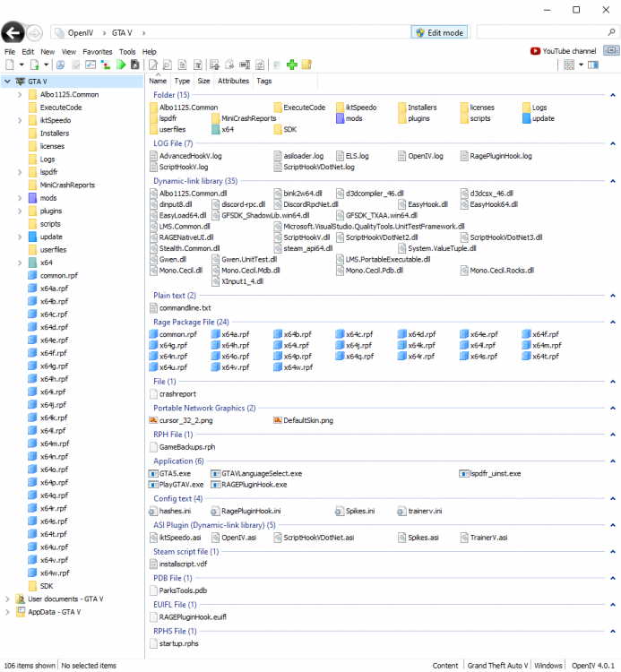Click the checklist select-all toolbar icon
Image resolution: width=621 pixels, height=672 pixels.
[x=91, y=65]
